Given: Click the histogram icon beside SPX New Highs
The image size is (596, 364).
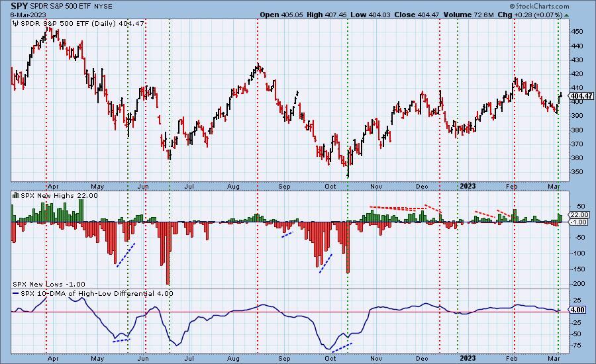Looking at the screenshot, I should 16,195.
